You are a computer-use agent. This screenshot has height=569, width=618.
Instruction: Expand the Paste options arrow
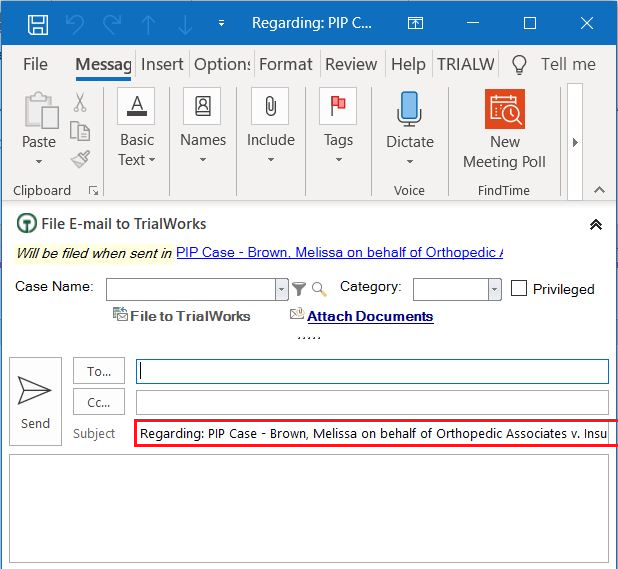pyautogui.click(x=39, y=162)
